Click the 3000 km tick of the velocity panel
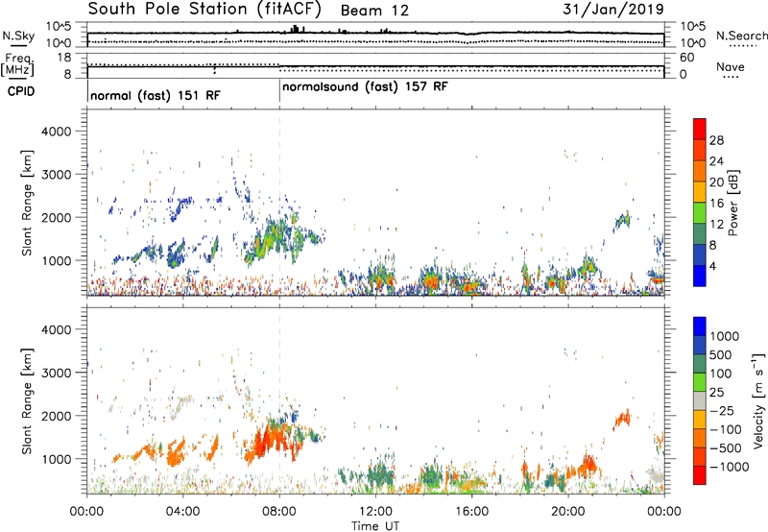768x532 pixels. [56, 373]
